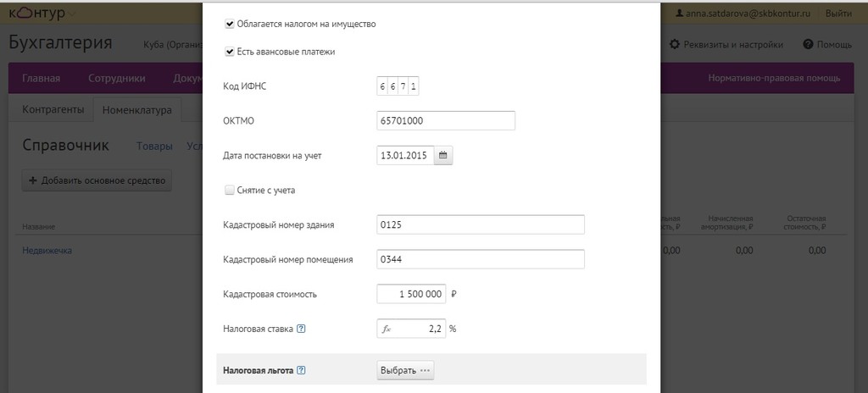Switch to the Номенклатура tab
The width and height of the screenshot is (868, 393).
[x=136, y=109]
